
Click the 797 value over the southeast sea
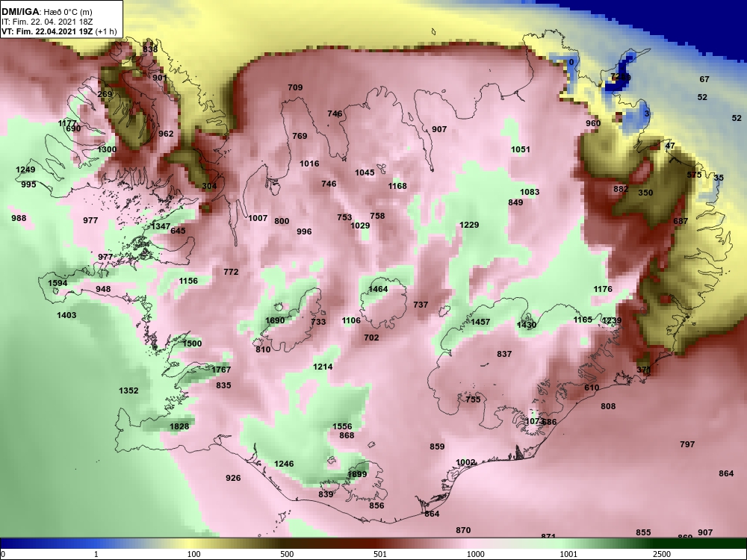687,444
